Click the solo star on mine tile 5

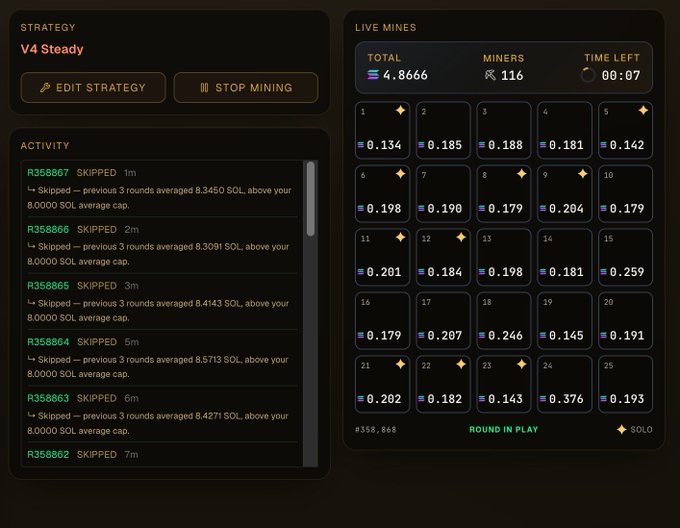[x=643, y=110]
